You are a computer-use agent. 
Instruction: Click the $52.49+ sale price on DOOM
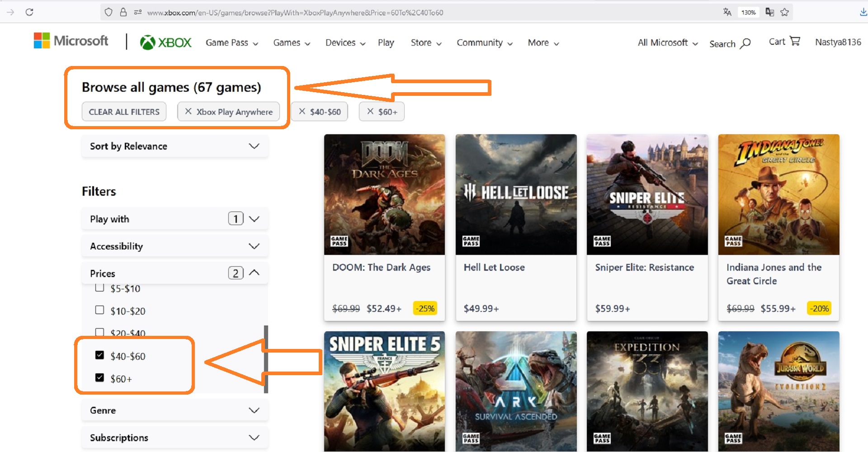pos(384,308)
